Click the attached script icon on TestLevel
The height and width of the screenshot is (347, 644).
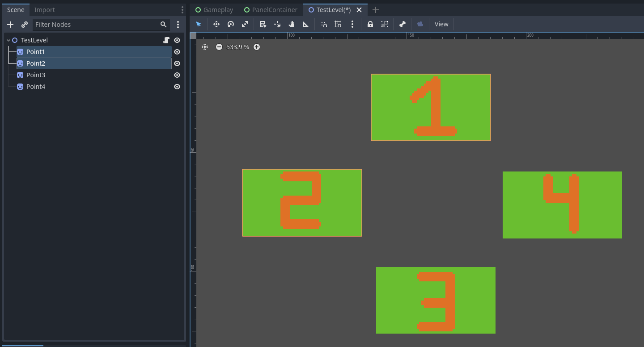tap(166, 40)
